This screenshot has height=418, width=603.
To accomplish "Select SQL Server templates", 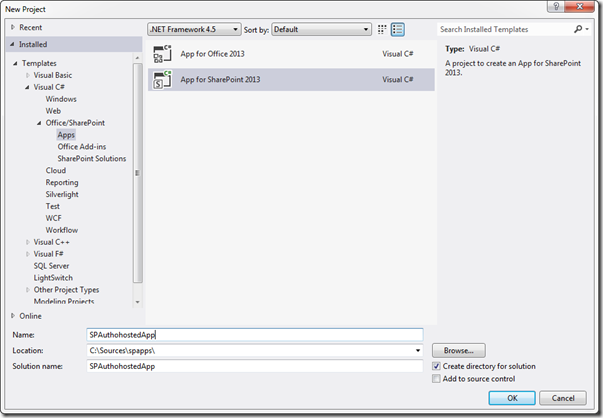I will pos(51,266).
